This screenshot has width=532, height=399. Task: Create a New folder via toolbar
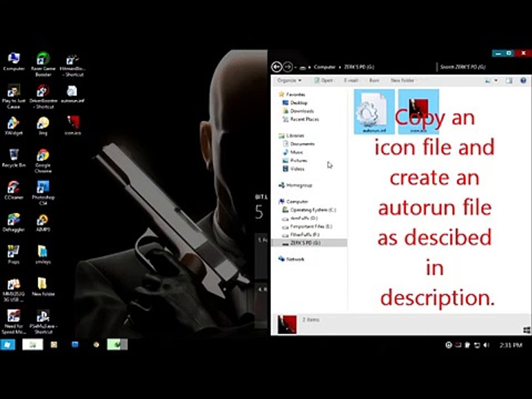coord(402,80)
